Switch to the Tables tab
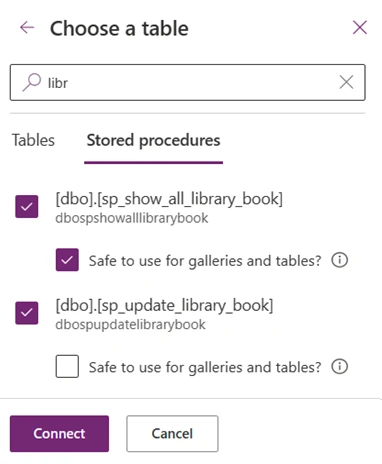 tap(33, 140)
